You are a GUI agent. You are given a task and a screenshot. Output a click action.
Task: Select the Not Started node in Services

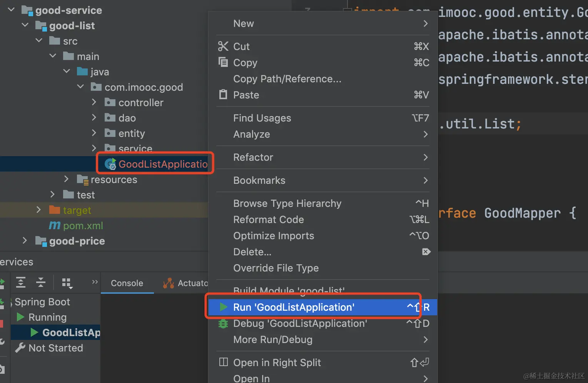click(56, 348)
